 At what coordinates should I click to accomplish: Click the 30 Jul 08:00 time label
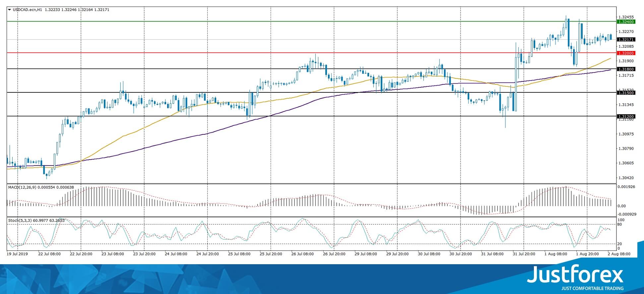[x=429, y=254]
